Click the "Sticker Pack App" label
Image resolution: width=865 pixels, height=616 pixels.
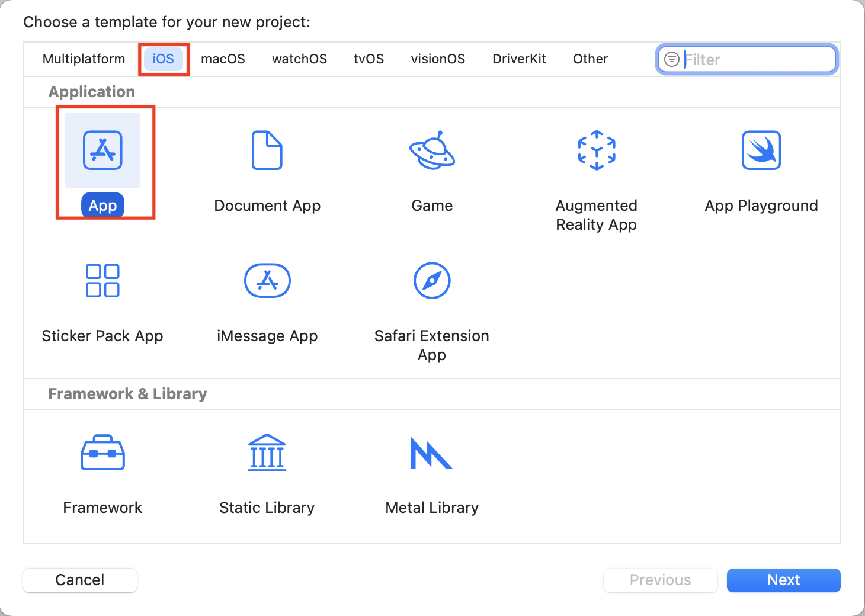tap(102, 336)
